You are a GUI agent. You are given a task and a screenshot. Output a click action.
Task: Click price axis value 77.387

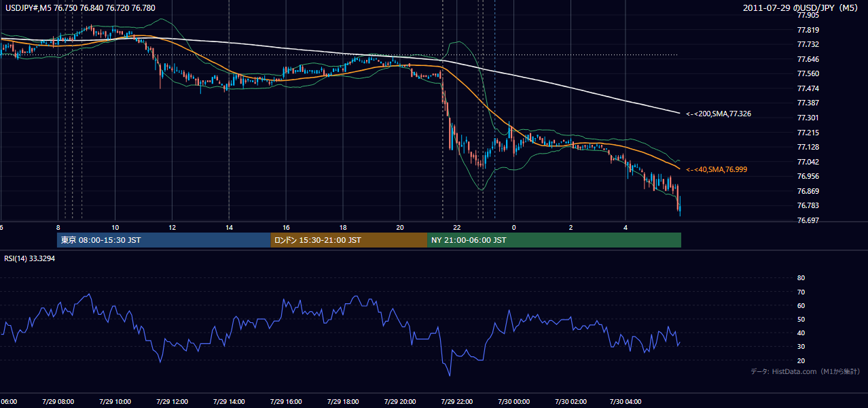pyautogui.click(x=808, y=103)
